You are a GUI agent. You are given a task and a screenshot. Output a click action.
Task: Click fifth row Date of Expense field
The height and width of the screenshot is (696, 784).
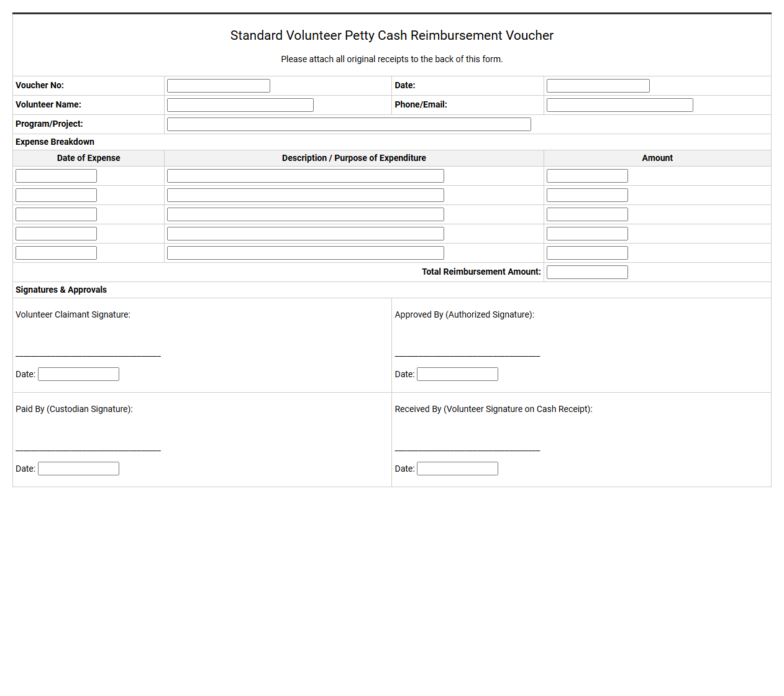click(56, 253)
